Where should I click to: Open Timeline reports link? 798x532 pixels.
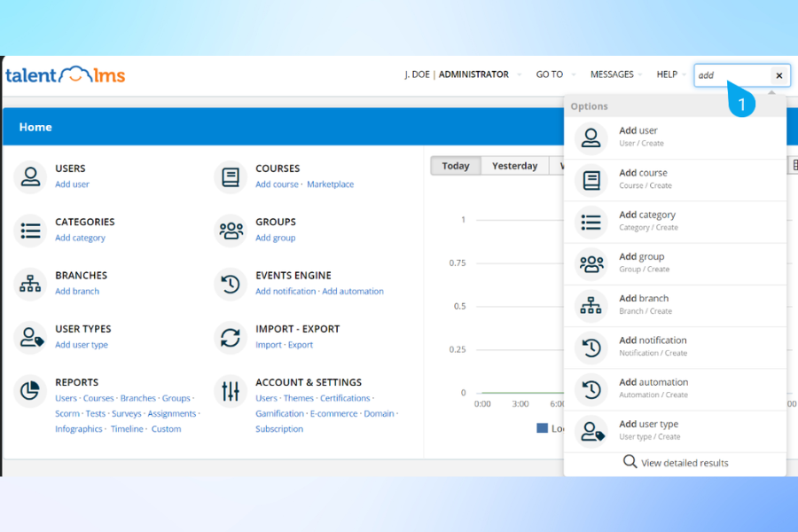click(x=127, y=428)
